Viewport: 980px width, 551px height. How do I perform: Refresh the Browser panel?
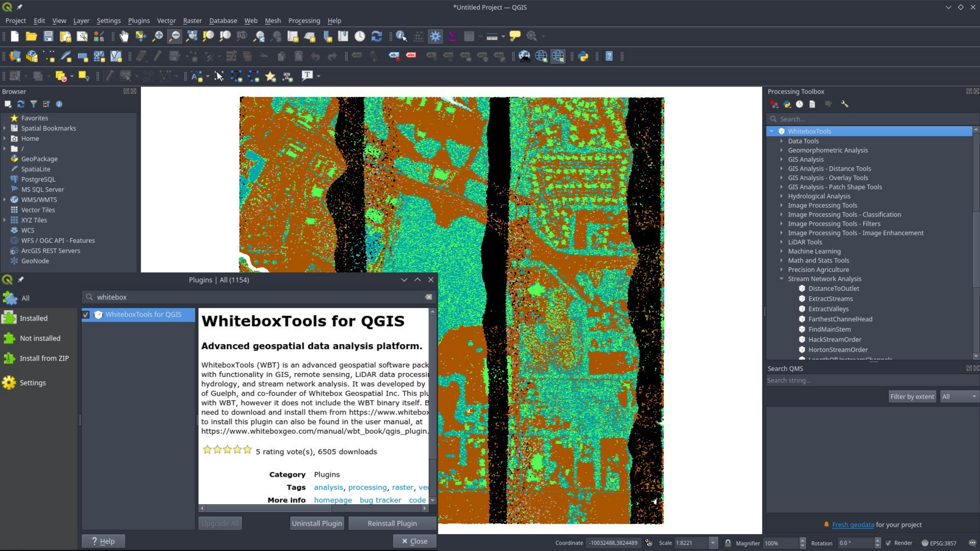(x=21, y=104)
